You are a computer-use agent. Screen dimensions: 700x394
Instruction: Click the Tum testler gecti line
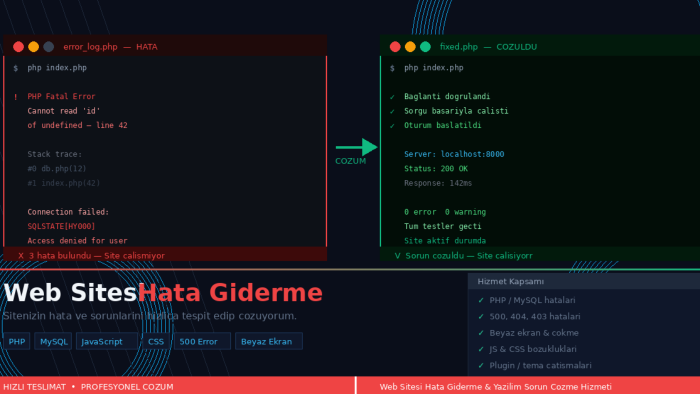click(x=442, y=226)
